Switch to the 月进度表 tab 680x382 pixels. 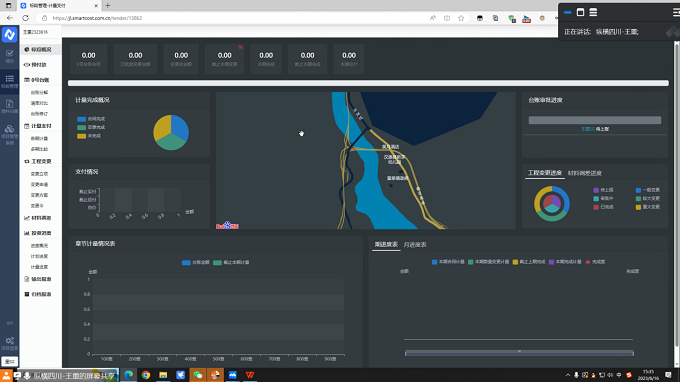415,245
